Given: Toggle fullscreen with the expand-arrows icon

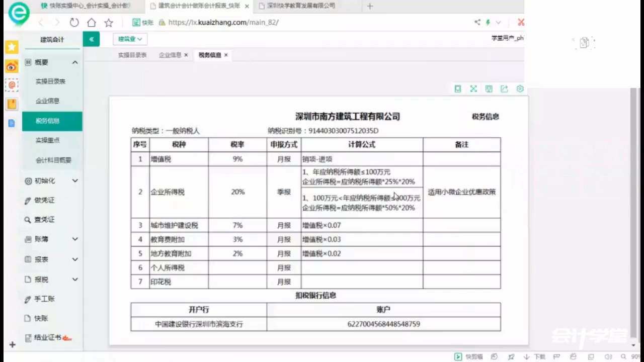Looking at the screenshot, I should pyautogui.click(x=473, y=88).
